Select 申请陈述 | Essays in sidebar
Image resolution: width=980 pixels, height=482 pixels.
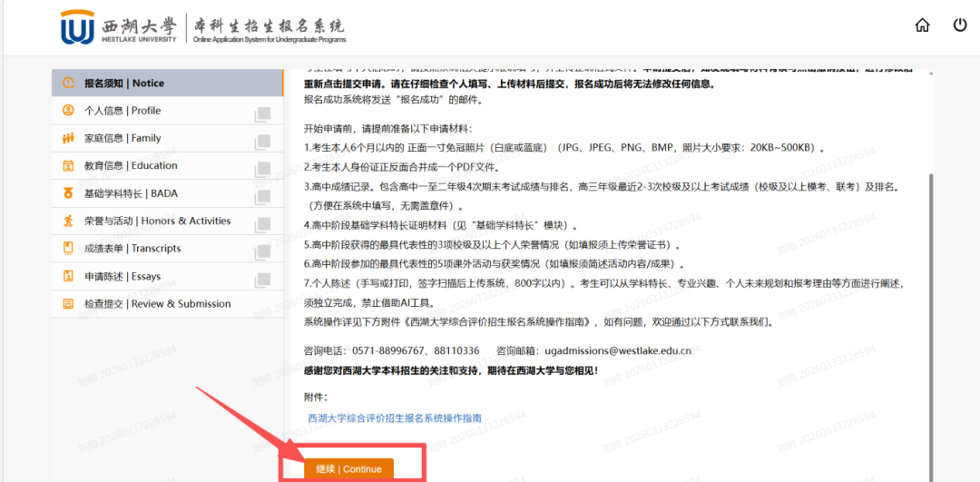click(122, 276)
